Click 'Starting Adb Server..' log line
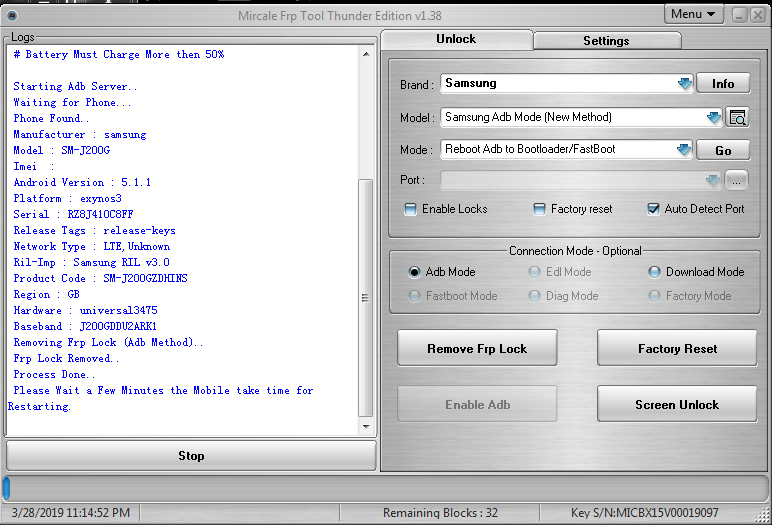This screenshot has height=525, width=772. click(75, 87)
